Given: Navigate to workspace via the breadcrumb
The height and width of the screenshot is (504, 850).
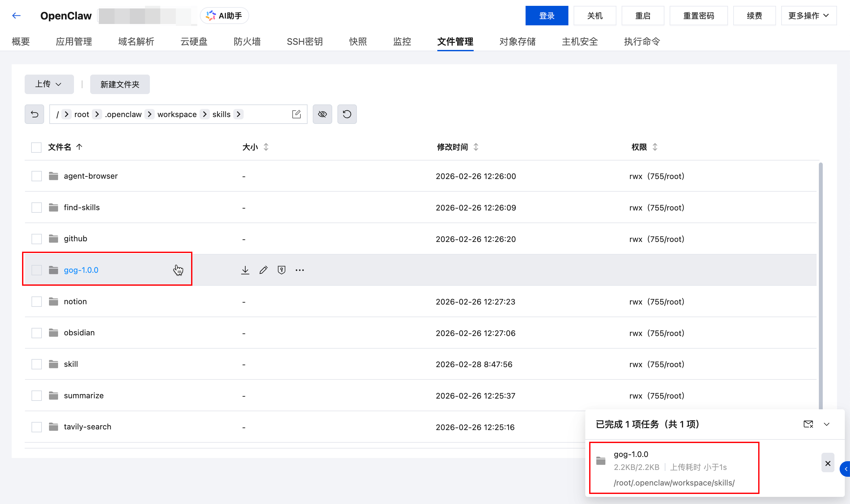Looking at the screenshot, I should [177, 114].
